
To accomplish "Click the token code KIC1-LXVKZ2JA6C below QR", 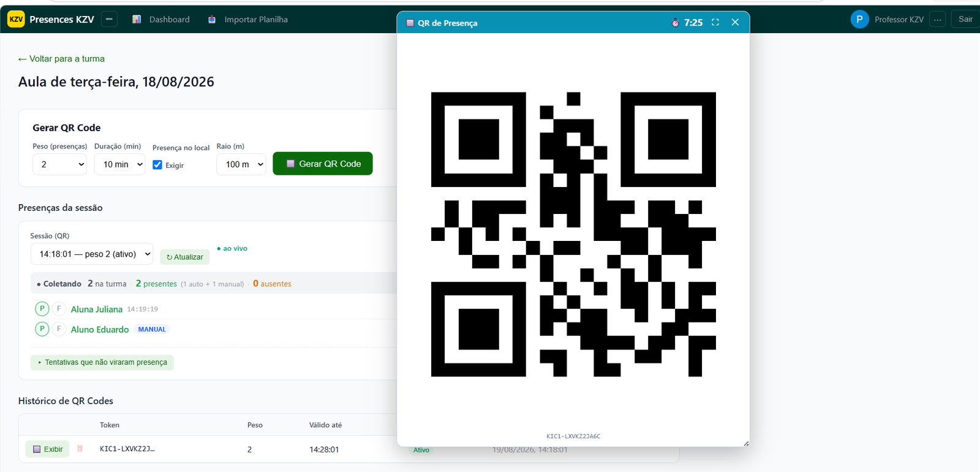I will pyautogui.click(x=573, y=436).
